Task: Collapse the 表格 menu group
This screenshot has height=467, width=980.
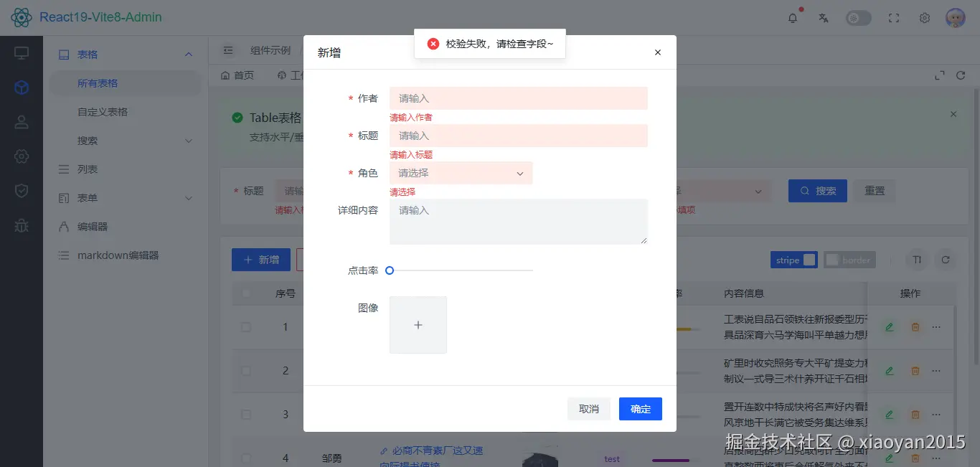Action: 126,55
